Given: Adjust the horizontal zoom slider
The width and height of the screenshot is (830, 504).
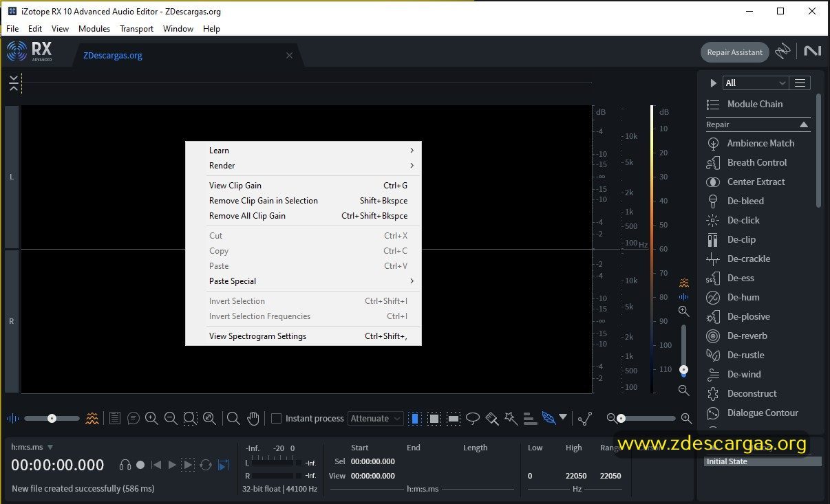Looking at the screenshot, I should [x=647, y=418].
